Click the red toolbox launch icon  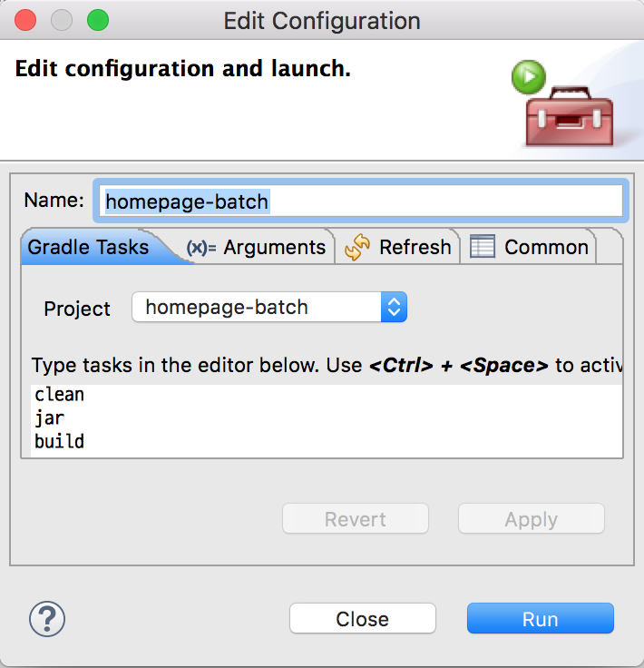pyautogui.click(x=570, y=116)
